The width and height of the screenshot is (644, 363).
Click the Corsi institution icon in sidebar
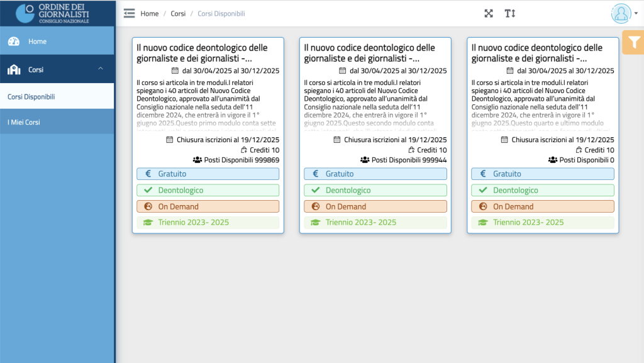click(x=14, y=70)
